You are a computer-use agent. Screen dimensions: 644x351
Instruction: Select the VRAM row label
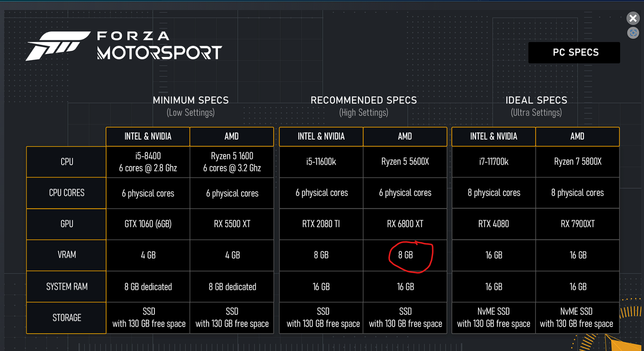click(66, 255)
